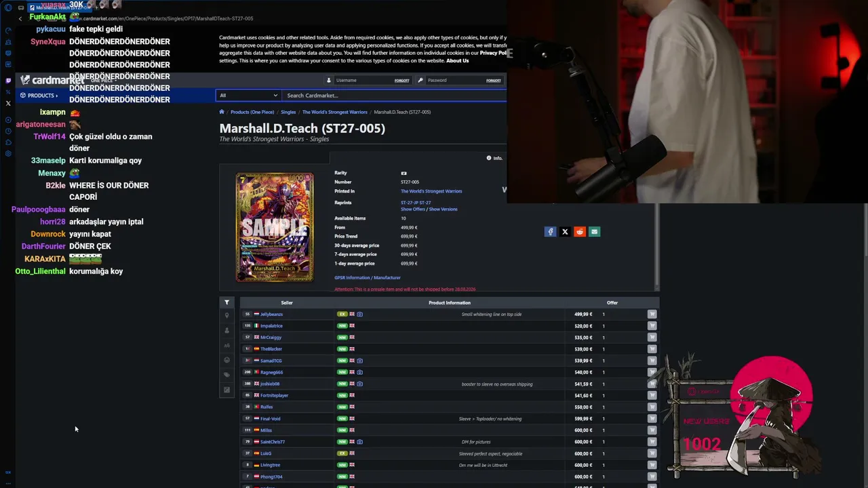This screenshot has height=488, width=868.
Task: Add Fortniteplayer 541,60 € offer to cart
Action: pos(652,395)
